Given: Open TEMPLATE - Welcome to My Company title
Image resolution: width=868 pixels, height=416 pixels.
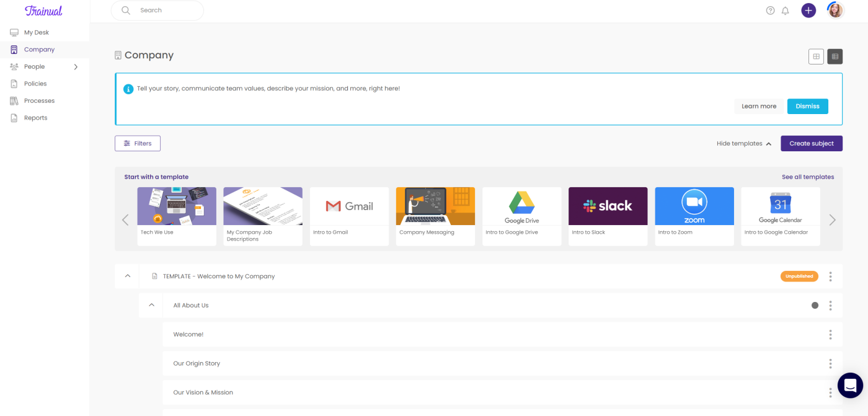Looking at the screenshot, I should coord(219,277).
